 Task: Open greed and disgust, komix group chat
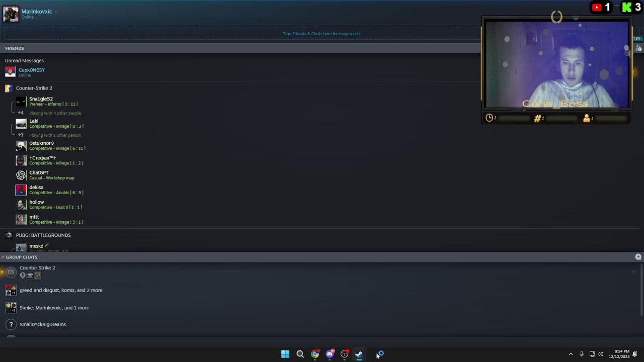pos(61,290)
